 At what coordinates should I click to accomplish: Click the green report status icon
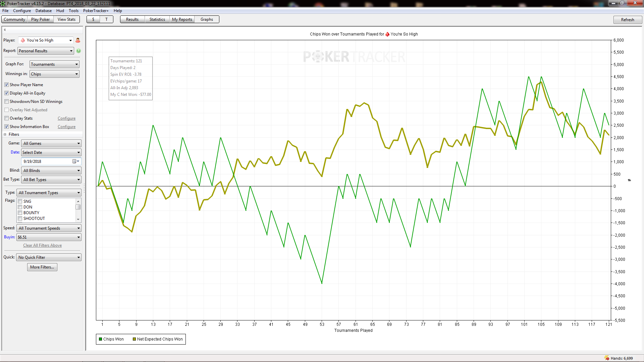(x=78, y=51)
